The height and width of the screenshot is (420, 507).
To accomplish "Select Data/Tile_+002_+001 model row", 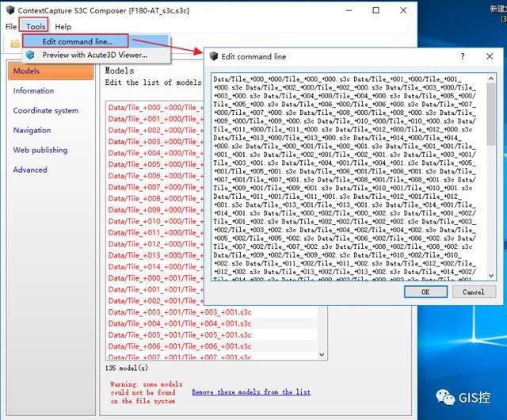I will coord(155,300).
